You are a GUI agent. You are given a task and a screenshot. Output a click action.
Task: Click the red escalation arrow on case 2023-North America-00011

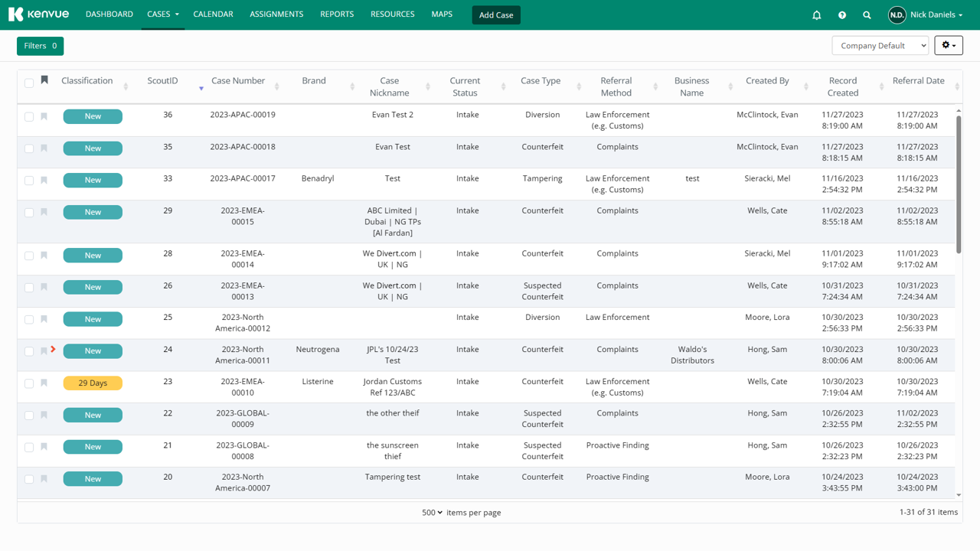[x=52, y=350]
